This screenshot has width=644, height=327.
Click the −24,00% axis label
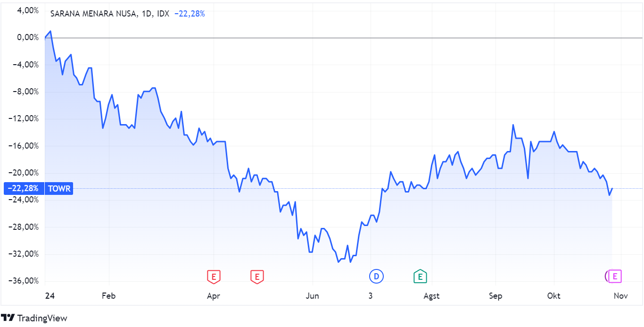click(24, 200)
